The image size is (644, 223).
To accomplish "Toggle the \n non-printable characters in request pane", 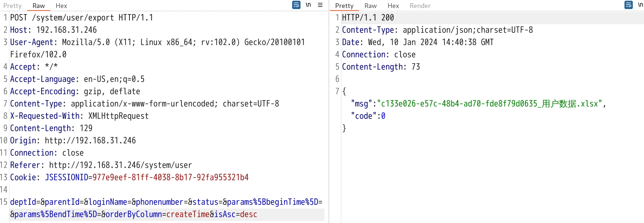I will [x=308, y=5].
